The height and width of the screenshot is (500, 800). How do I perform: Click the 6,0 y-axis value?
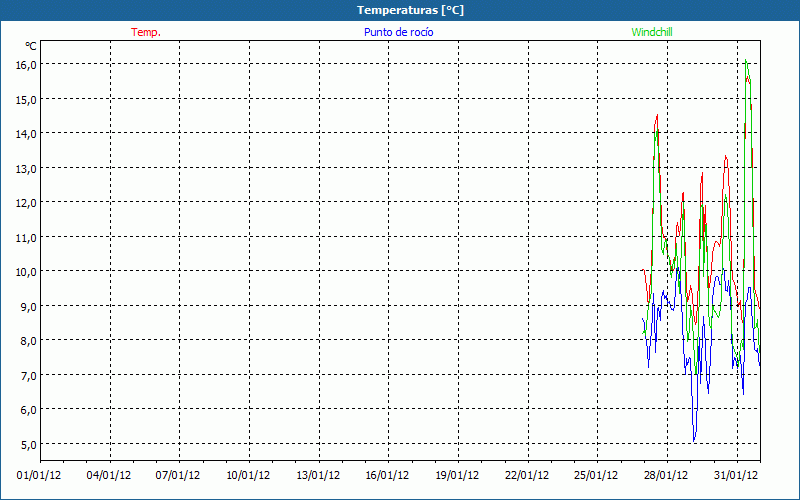[x=28, y=410]
